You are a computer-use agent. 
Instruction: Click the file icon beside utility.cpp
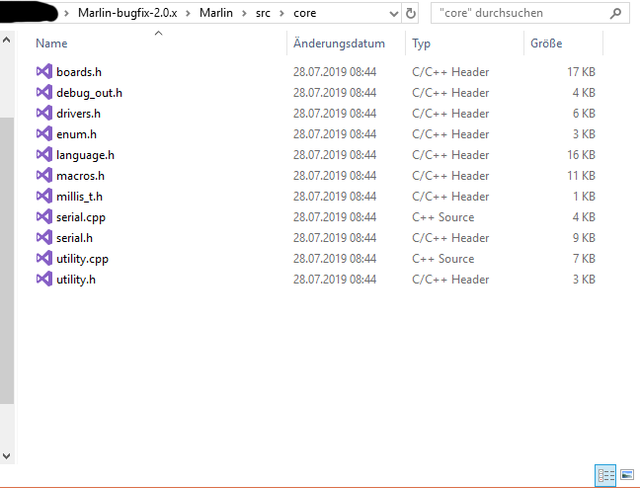[x=44, y=258]
